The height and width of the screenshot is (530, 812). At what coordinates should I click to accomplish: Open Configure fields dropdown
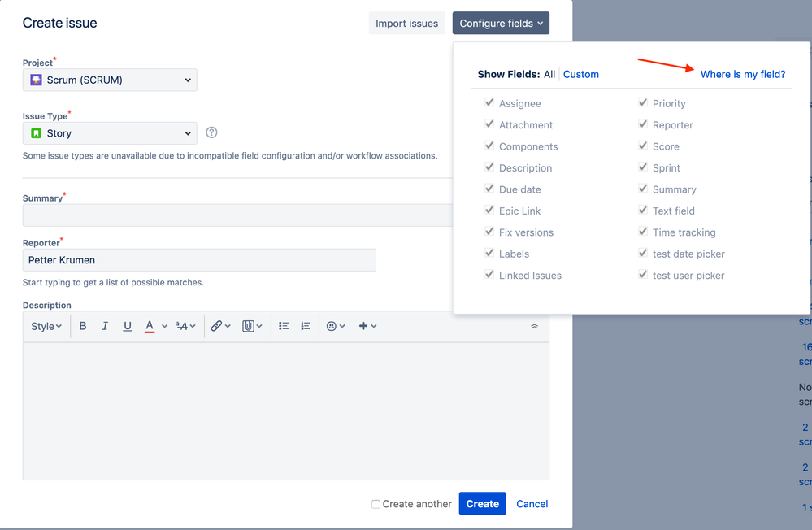tap(501, 24)
